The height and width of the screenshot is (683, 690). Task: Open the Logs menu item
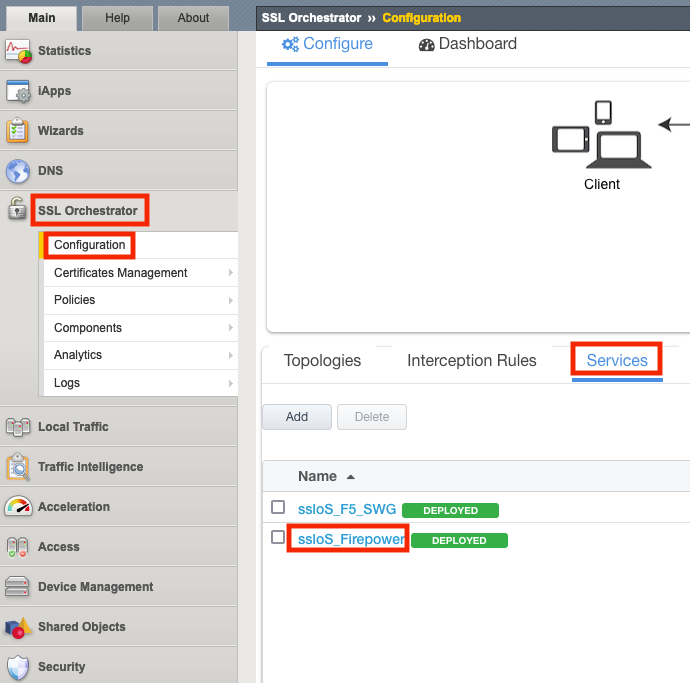click(x=67, y=383)
